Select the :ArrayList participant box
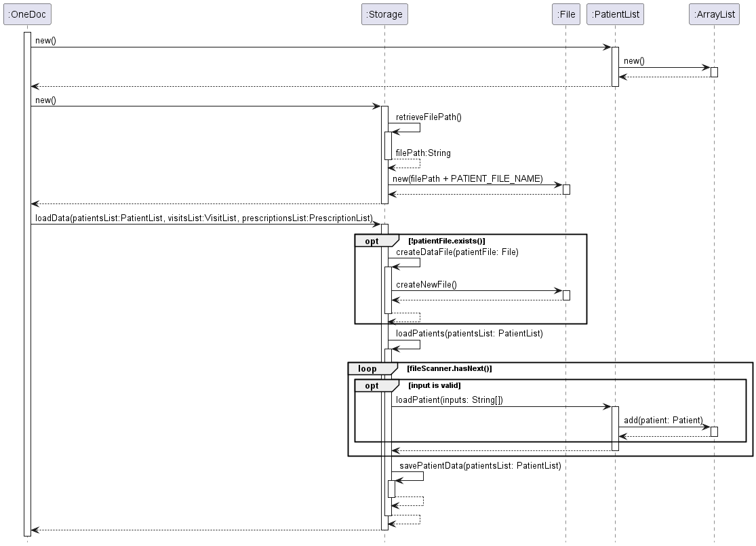This screenshot has width=756, height=546. [x=714, y=14]
